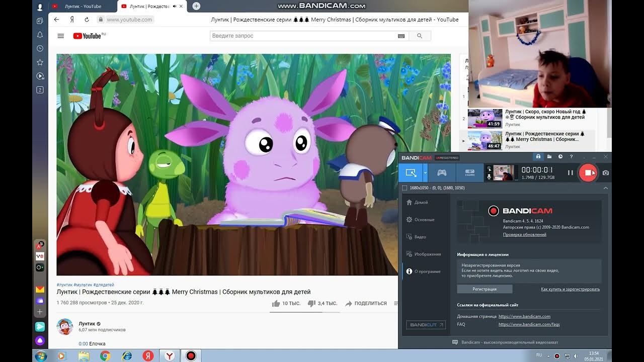Open screen recording mode dropdown arrow
Screen dimensions: 644x362
(425, 172)
